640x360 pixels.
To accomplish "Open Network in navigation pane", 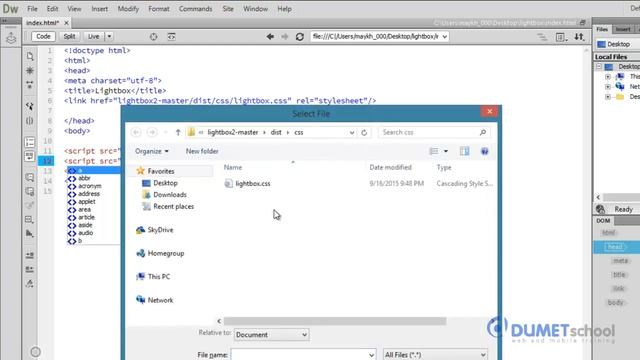I will pos(160,300).
